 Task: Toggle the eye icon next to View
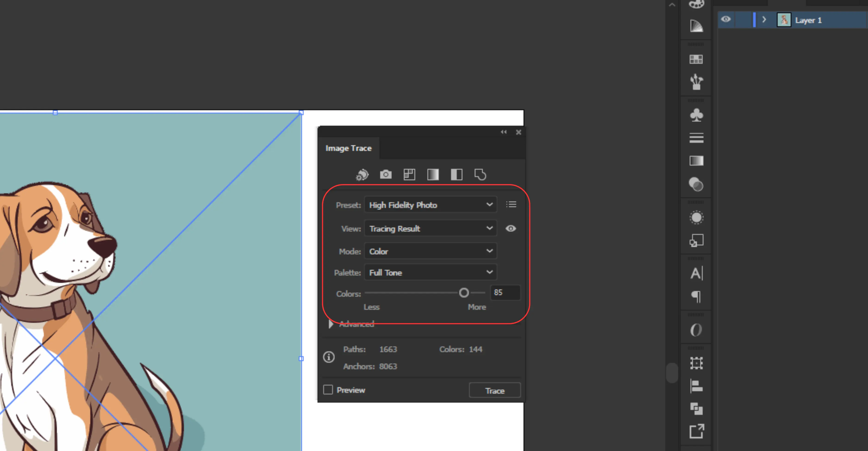(511, 229)
